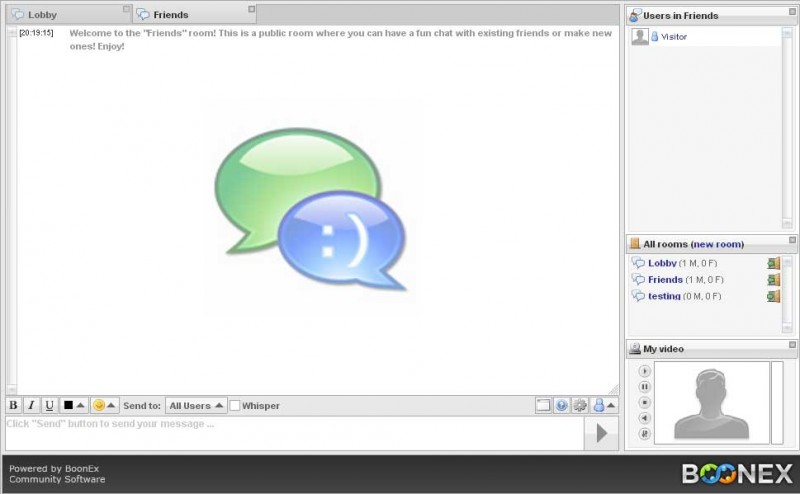Click the blue user status icon

tap(599, 405)
